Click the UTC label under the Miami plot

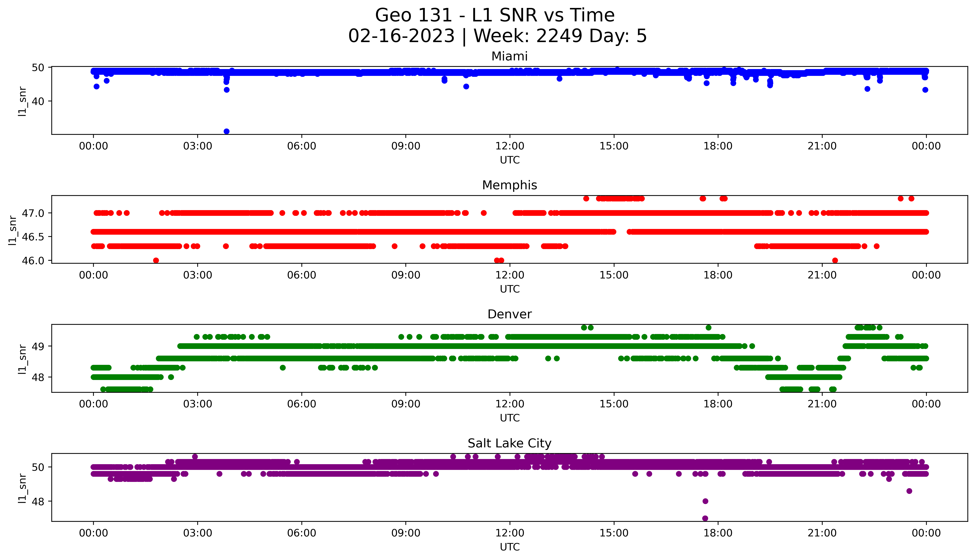[x=510, y=160]
